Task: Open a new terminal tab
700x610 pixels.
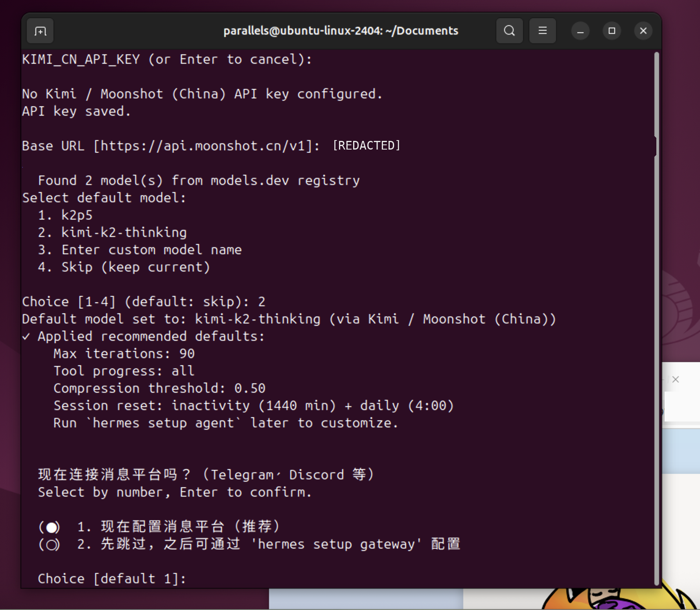Action: pyautogui.click(x=40, y=31)
